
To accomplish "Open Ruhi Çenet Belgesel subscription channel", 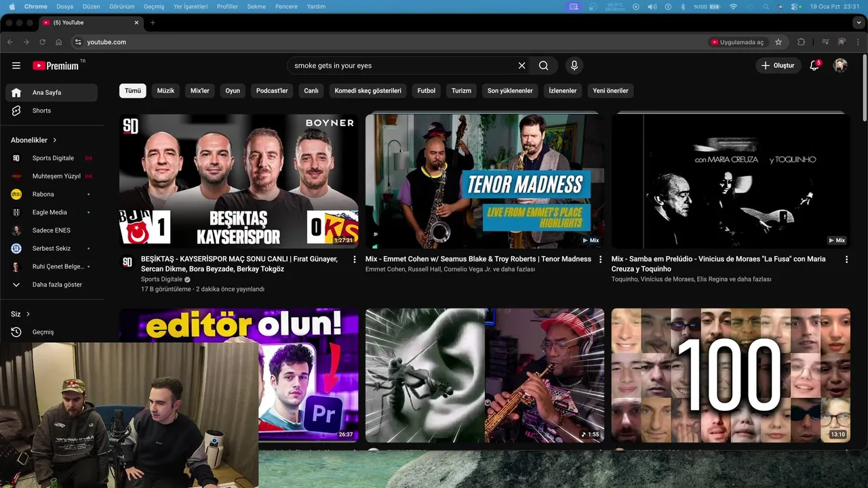I will [52, 266].
